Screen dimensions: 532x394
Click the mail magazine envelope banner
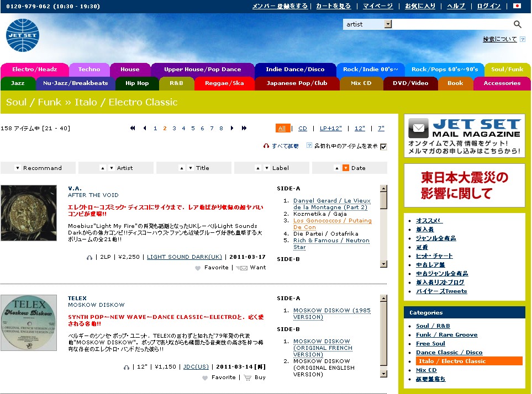click(465, 136)
